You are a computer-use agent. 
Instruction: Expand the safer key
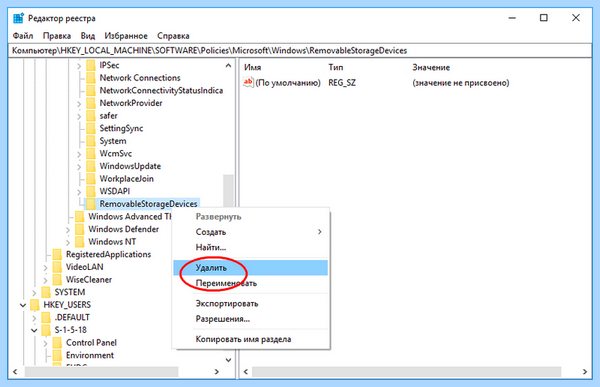pos(79,116)
